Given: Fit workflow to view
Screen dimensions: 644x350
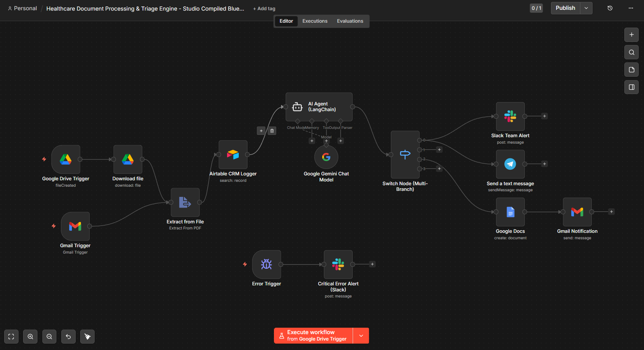Looking at the screenshot, I should (11, 336).
